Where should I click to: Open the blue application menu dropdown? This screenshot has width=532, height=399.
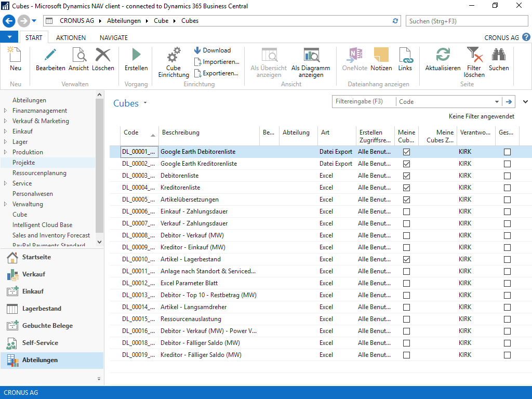9,37
